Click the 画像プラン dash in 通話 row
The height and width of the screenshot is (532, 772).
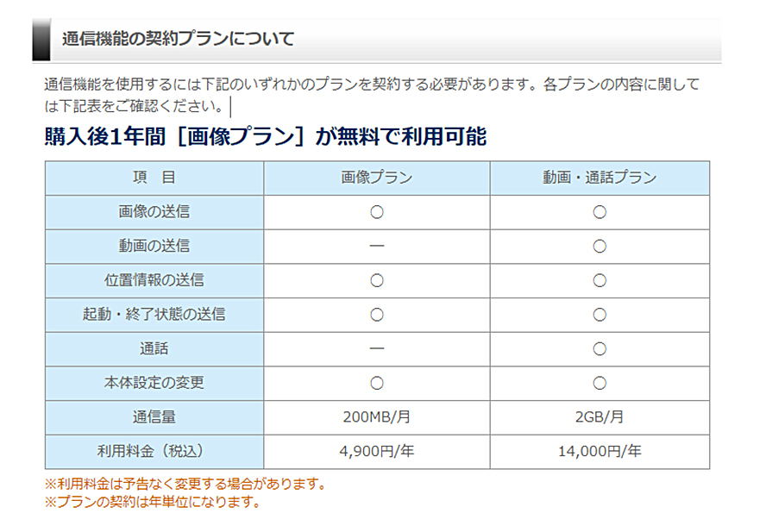click(x=376, y=349)
